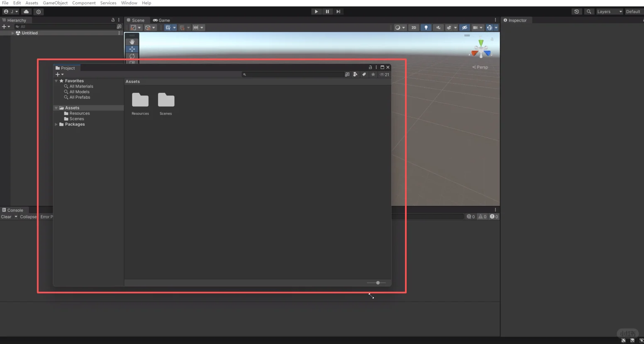Click the Step frame button

tap(338, 12)
